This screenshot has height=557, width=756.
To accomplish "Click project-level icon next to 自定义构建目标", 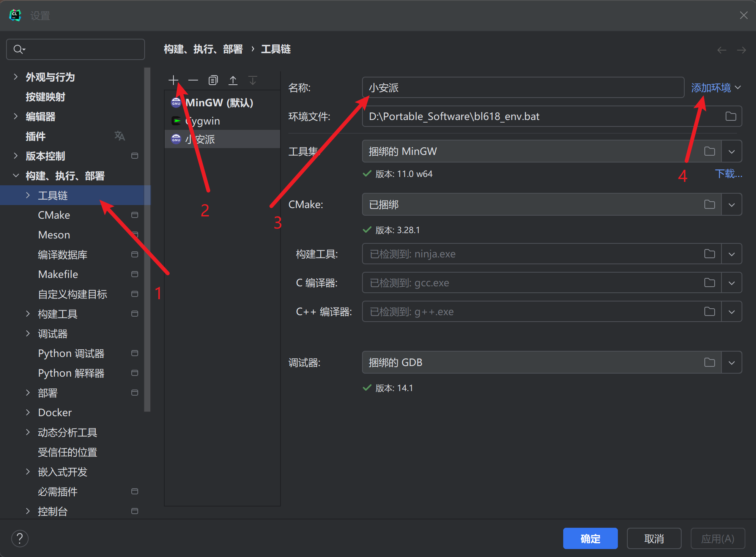I will (134, 294).
